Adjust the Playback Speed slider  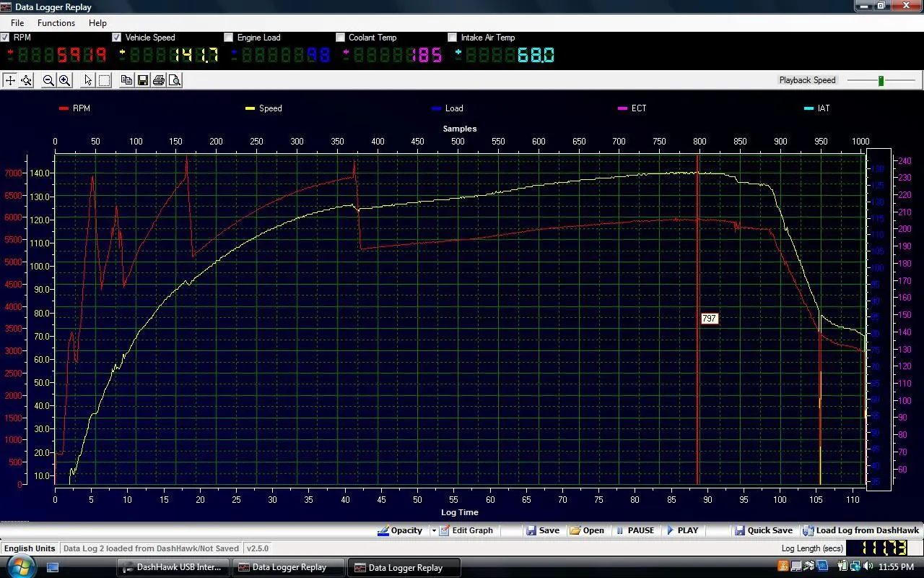click(x=881, y=81)
